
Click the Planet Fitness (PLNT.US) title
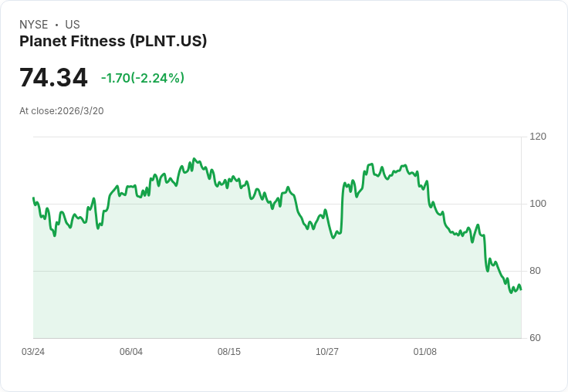click(113, 42)
